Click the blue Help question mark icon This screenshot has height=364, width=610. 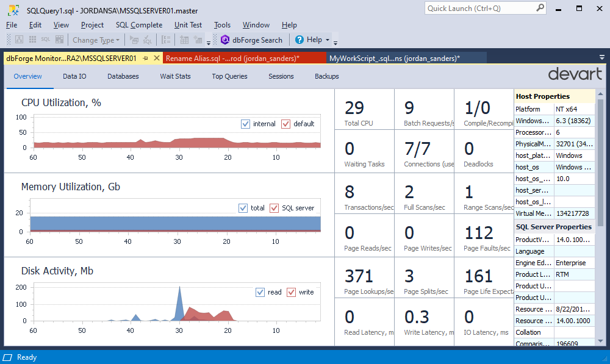coord(300,40)
